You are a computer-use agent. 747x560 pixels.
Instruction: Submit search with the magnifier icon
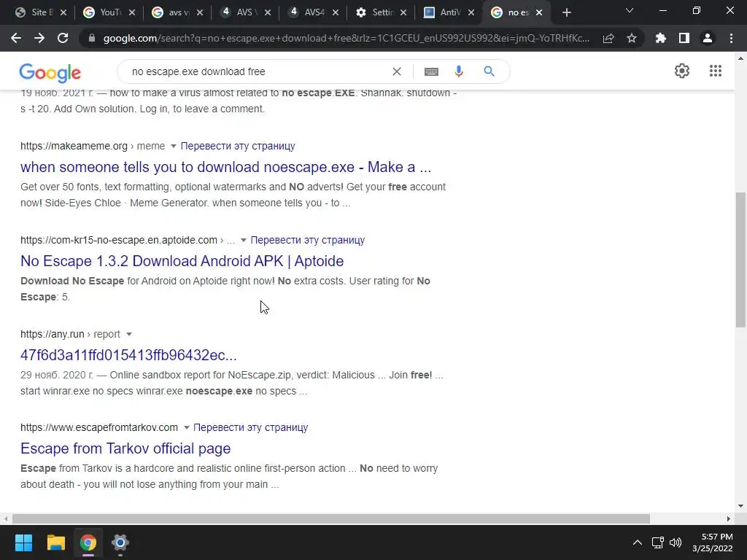(x=489, y=71)
